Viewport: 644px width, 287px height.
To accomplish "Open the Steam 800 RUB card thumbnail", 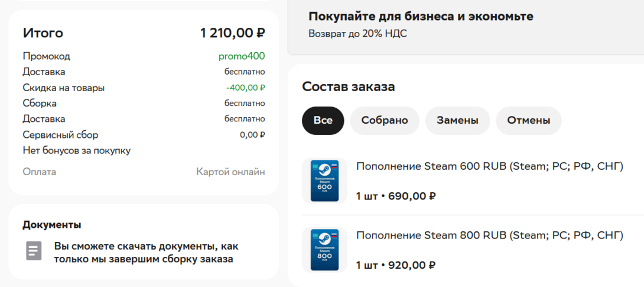I will click(x=324, y=250).
